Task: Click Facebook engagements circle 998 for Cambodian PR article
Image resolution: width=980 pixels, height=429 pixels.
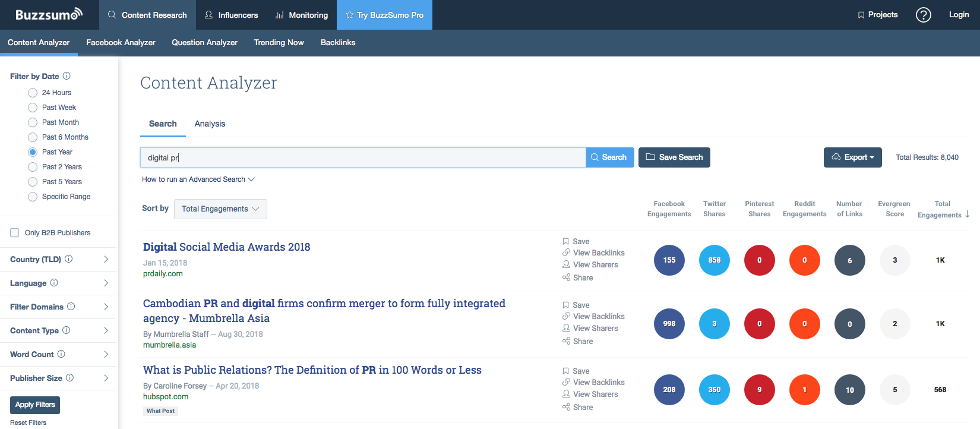Action: click(x=669, y=324)
